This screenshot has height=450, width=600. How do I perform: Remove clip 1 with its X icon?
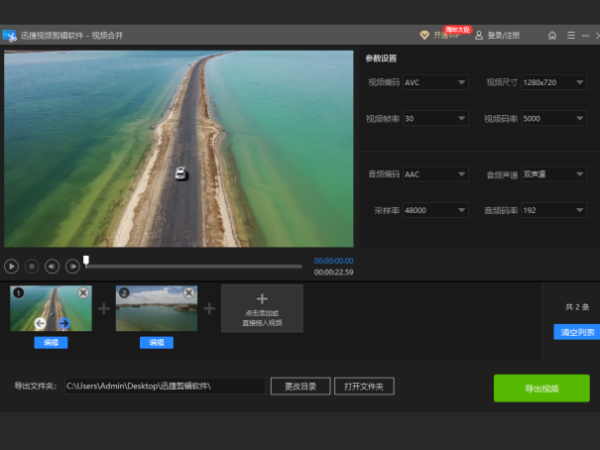pos(83,293)
